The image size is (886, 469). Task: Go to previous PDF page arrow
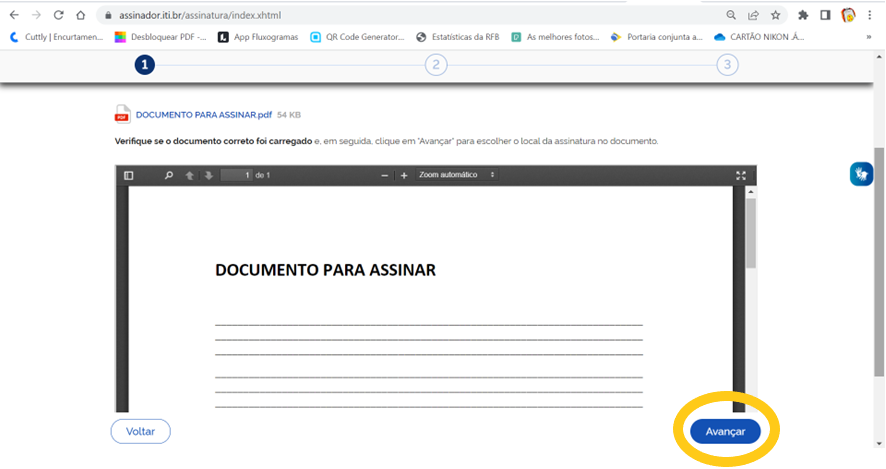click(189, 175)
